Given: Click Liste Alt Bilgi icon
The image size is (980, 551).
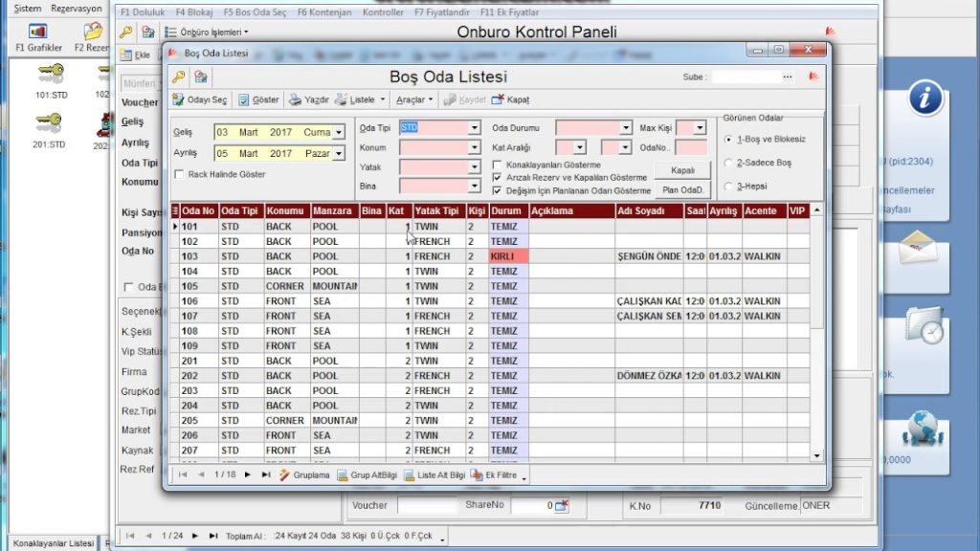Looking at the screenshot, I should 410,474.
